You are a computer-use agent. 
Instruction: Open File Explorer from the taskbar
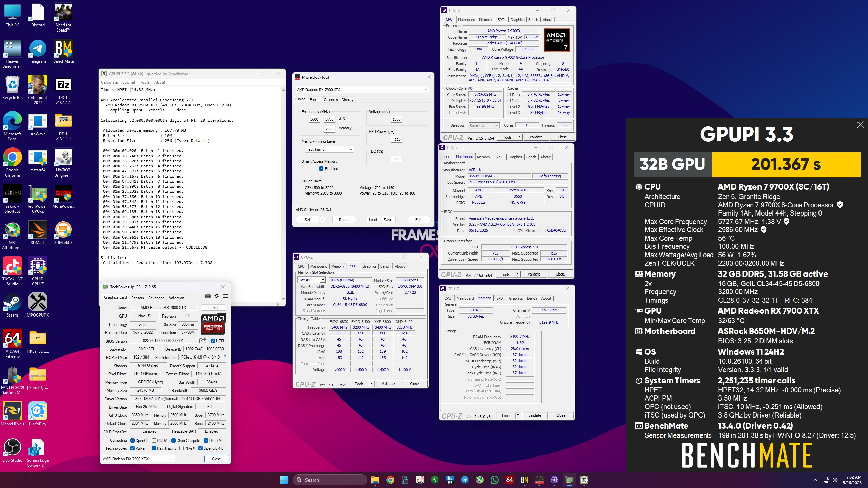pyautogui.click(x=375, y=480)
